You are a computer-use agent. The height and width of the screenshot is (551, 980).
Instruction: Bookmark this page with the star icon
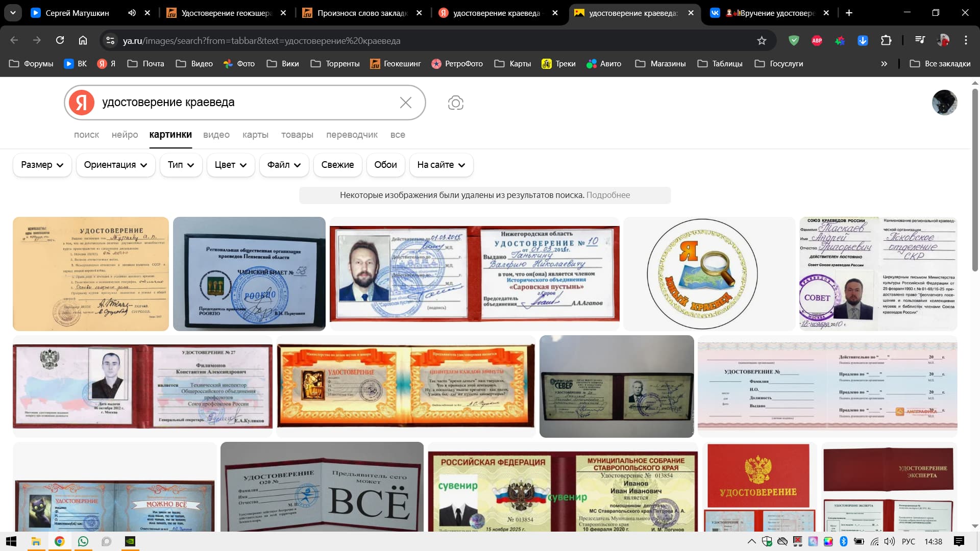pos(762,40)
